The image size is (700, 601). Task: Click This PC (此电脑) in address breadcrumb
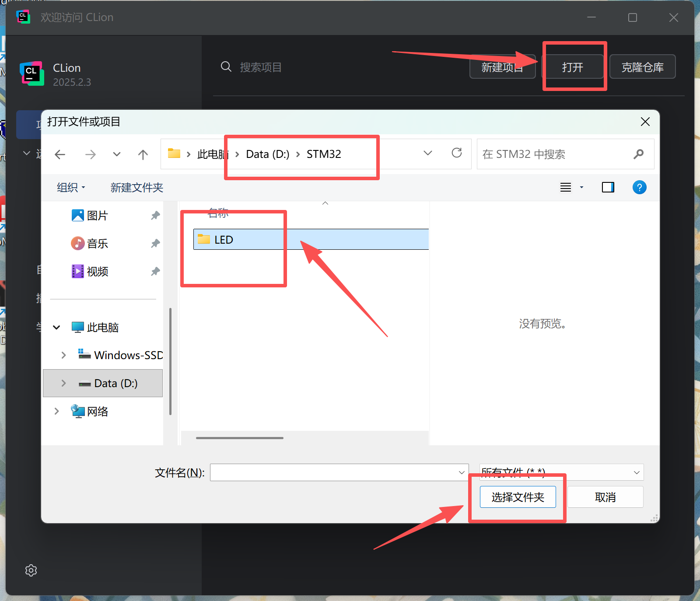point(213,154)
